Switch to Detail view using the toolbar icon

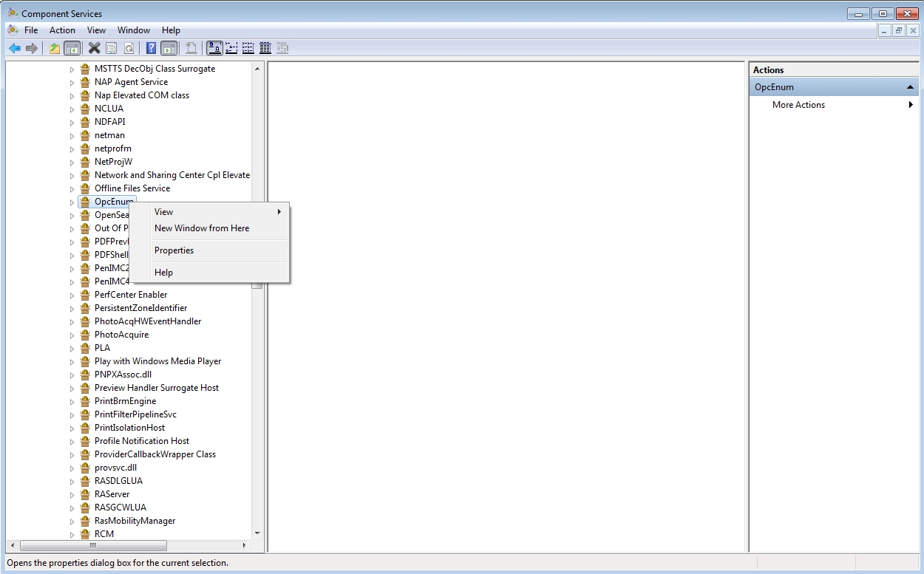tap(265, 47)
